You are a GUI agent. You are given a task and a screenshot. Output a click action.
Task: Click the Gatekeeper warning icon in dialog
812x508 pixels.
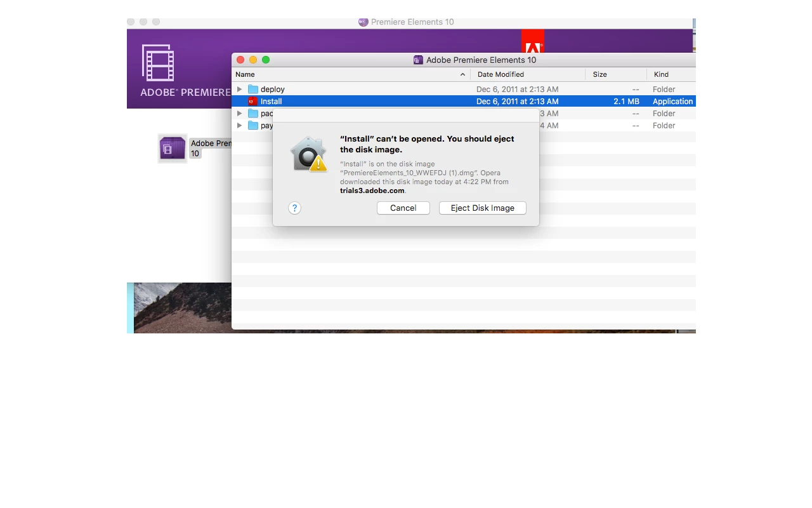coord(309,154)
